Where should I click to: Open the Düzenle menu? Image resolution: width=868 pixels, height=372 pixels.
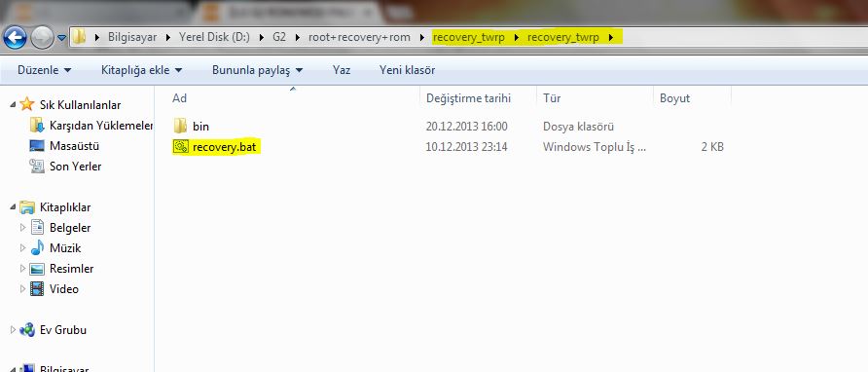[45, 70]
